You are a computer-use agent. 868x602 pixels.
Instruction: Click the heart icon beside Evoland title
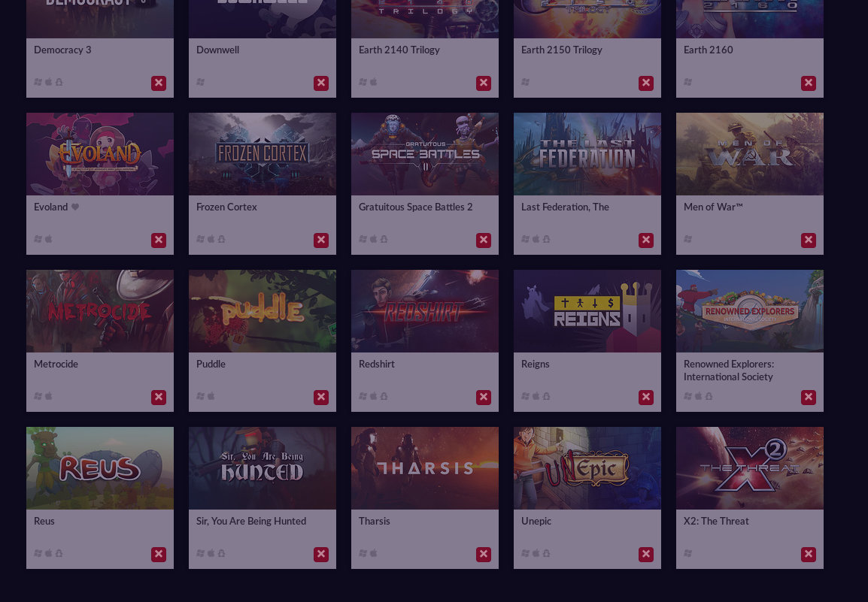(75, 207)
